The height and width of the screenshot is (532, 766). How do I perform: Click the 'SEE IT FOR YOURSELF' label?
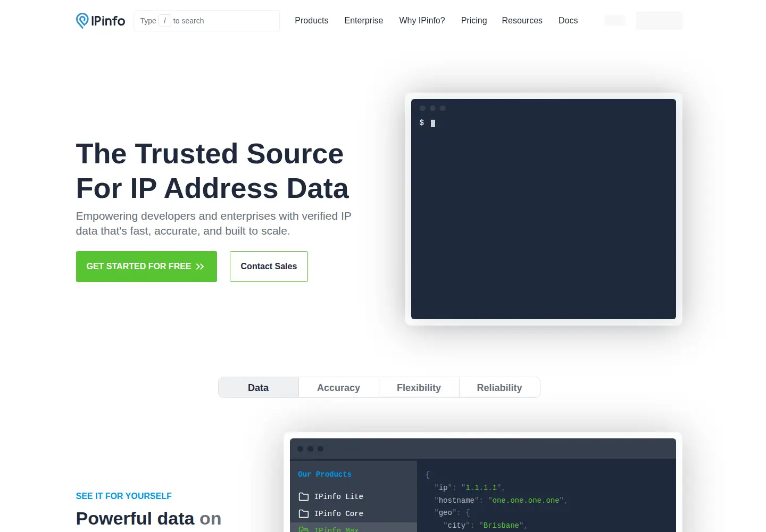point(124,496)
